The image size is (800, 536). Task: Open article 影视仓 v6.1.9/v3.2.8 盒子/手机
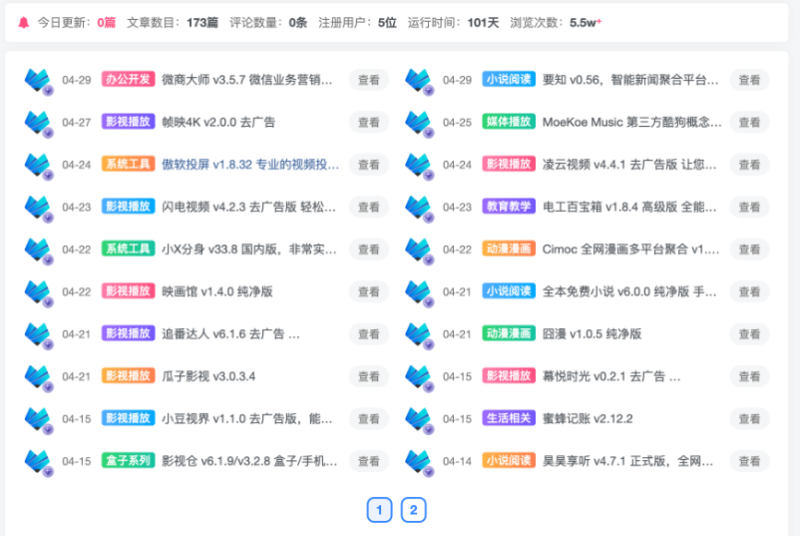[249, 461]
